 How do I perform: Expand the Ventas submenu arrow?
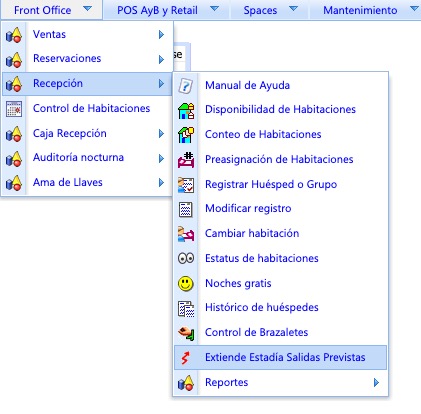[161, 35]
